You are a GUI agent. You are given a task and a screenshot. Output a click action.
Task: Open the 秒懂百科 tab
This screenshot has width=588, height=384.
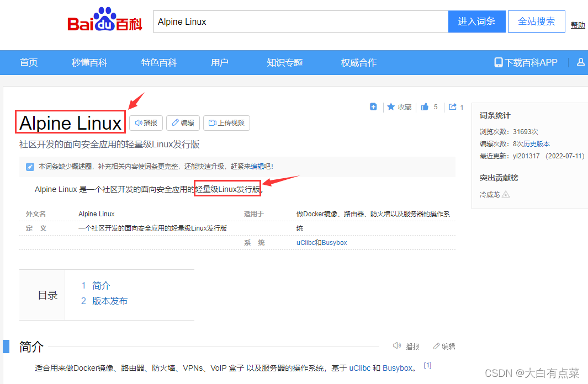89,62
